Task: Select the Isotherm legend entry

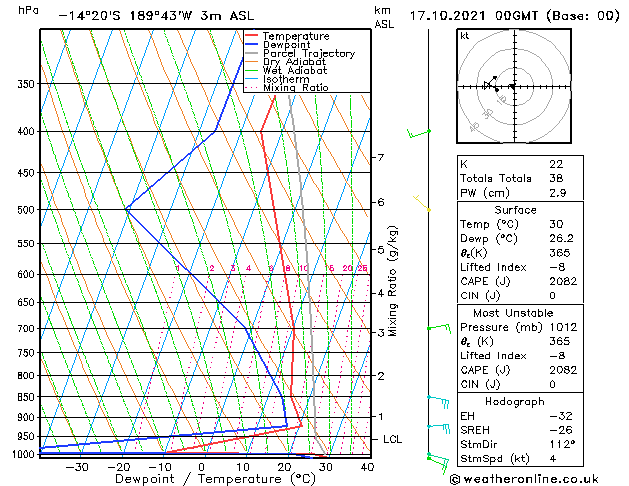Action: pos(286,79)
